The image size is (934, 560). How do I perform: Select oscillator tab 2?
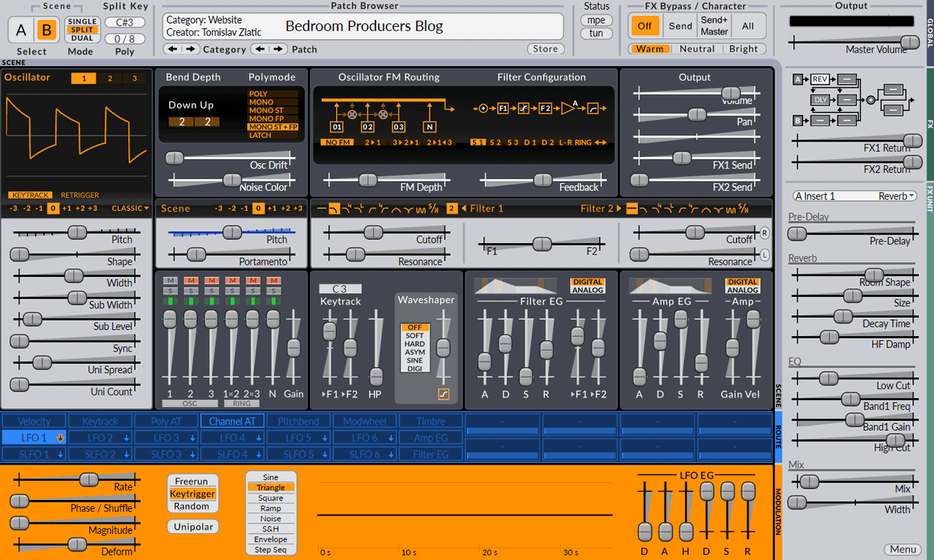coord(109,78)
